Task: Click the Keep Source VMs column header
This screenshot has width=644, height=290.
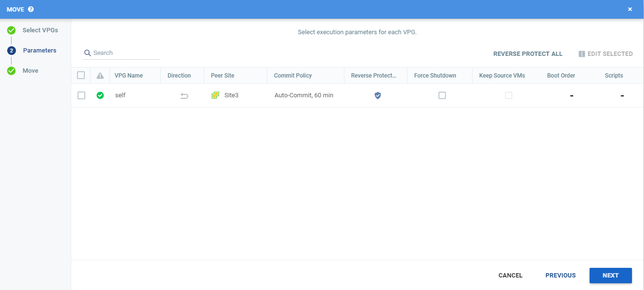Action: [502, 76]
